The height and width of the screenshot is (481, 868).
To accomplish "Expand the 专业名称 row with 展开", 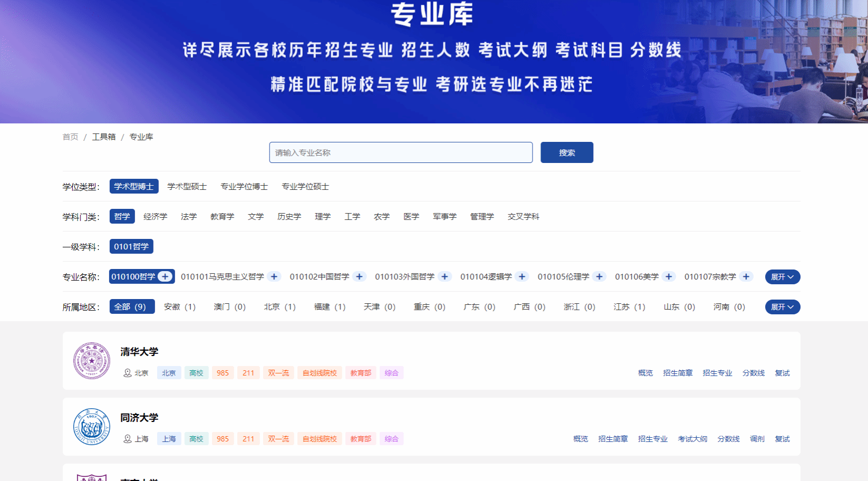I will (x=782, y=277).
